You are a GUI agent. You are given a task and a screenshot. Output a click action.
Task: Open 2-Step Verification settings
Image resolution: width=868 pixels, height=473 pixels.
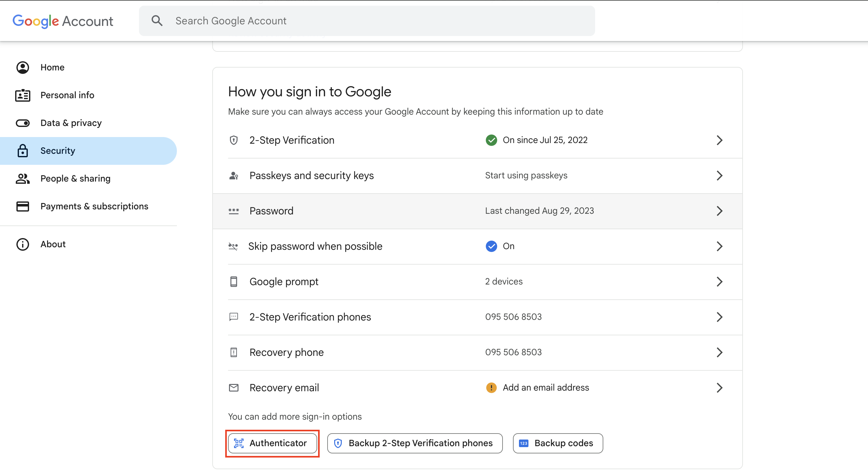point(478,140)
